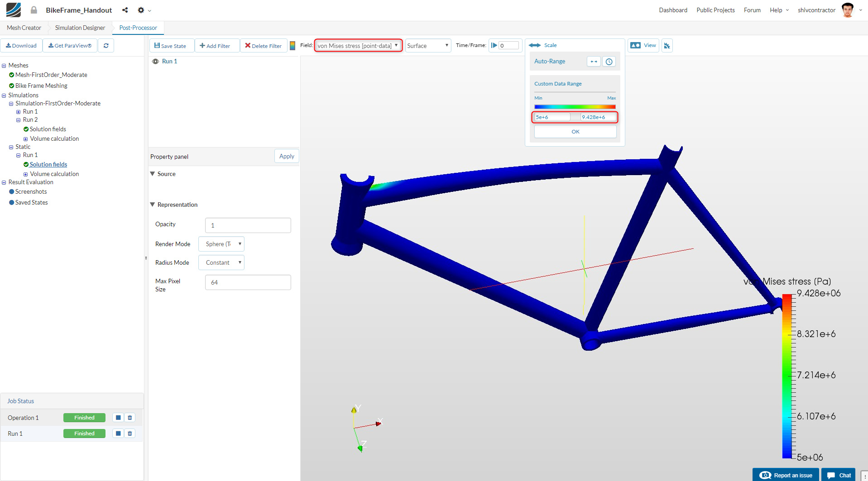Viewport: 868px width, 481px height.
Task: Collapse the Static simulation node
Action: (11, 147)
